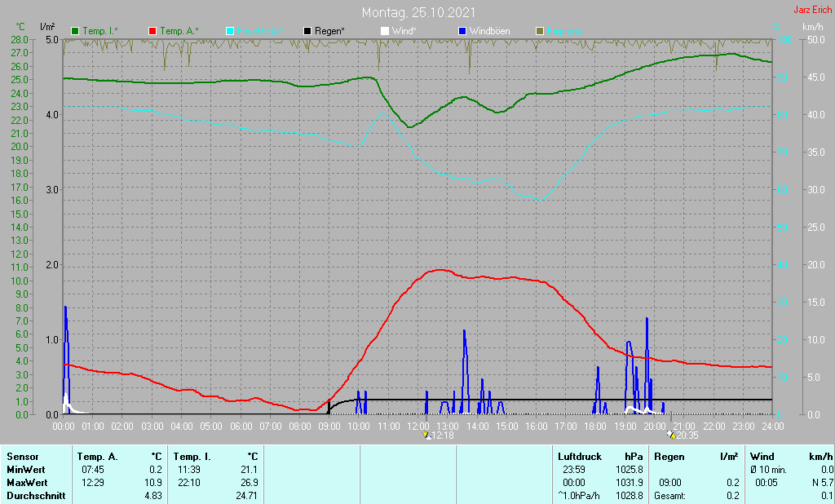This screenshot has width=835, height=504.
Task: Click the '50.0' wind axis label
Action: click(x=815, y=39)
